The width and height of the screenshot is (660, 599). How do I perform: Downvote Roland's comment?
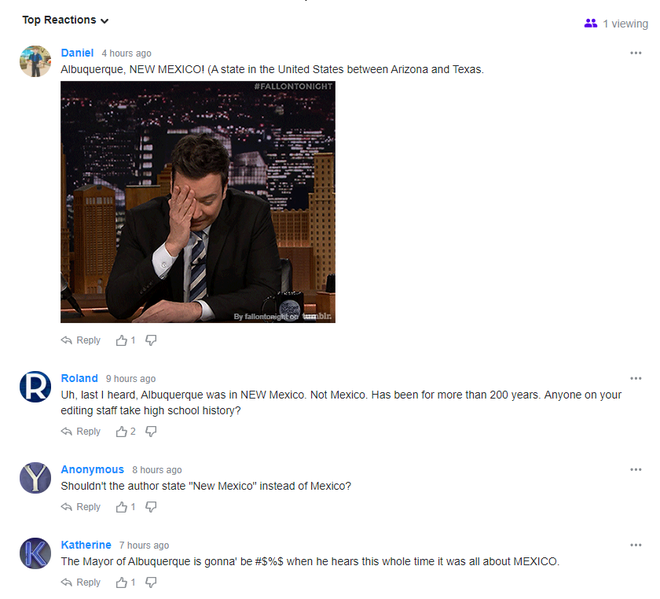(x=151, y=431)
